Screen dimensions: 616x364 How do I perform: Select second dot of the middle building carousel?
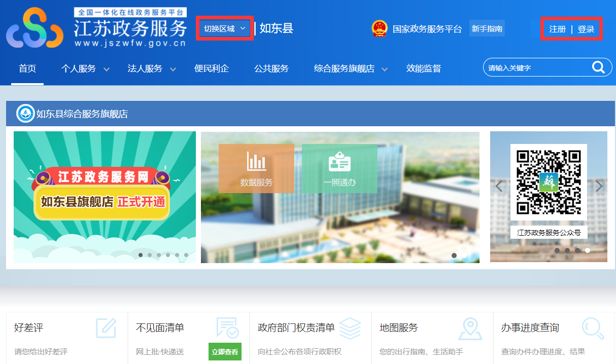[x=464, y=256]
